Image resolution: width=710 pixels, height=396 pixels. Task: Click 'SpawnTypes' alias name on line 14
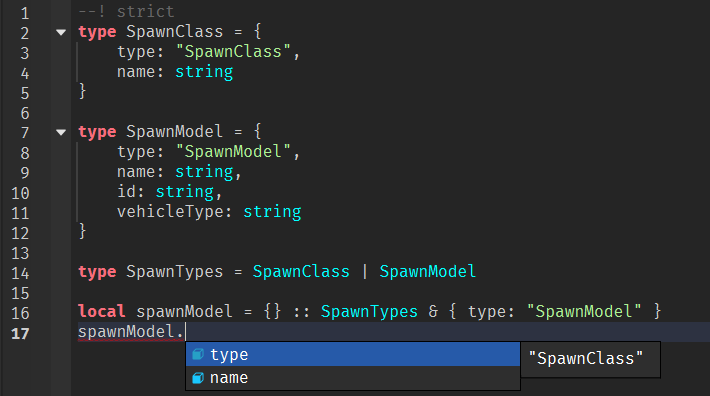(175, 272)
